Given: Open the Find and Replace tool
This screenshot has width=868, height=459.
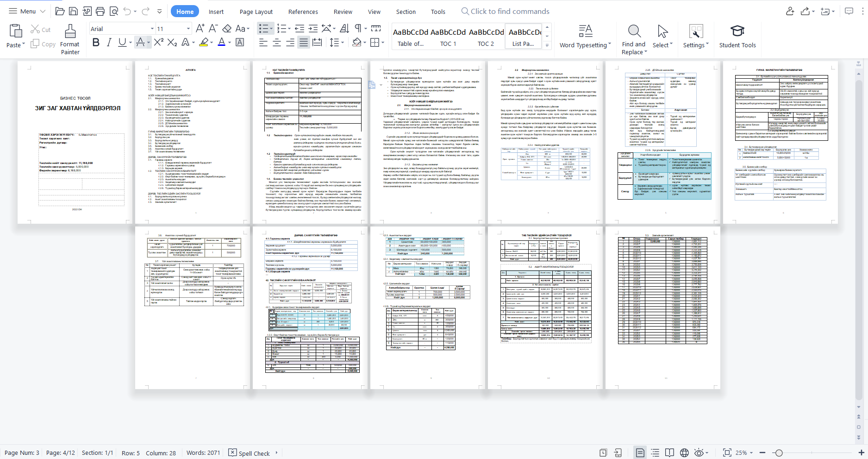Looking at the screenshot, I should (634, 39).
